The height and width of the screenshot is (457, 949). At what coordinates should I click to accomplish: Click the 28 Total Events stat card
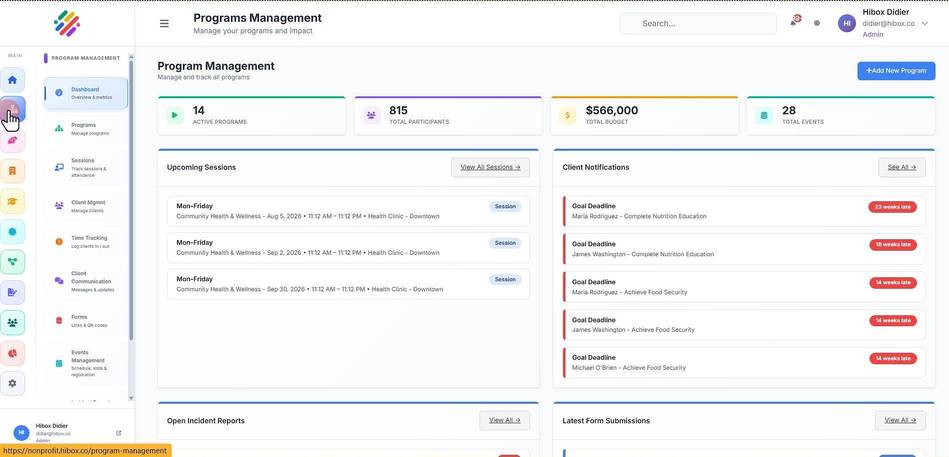841,115
